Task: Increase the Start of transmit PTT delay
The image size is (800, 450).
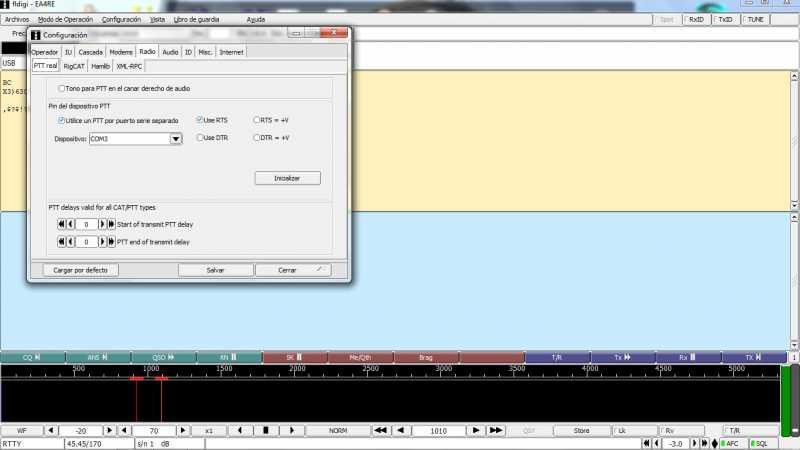Action: pyautogui.click(x=104, y=224)
